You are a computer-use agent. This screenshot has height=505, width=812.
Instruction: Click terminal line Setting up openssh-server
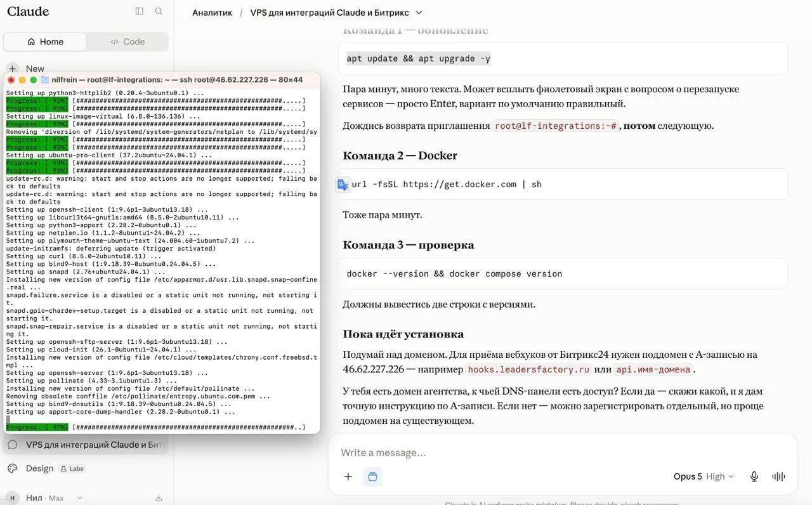coord(108,373)
